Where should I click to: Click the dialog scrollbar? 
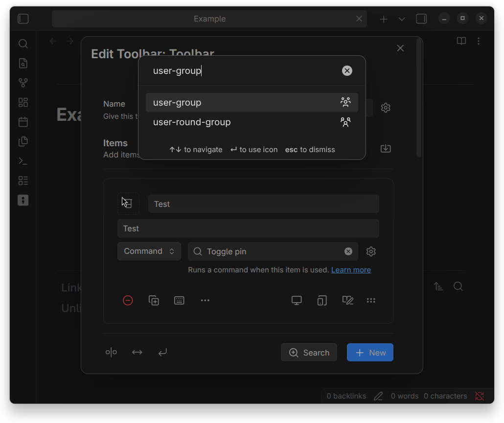click(418, 98)
